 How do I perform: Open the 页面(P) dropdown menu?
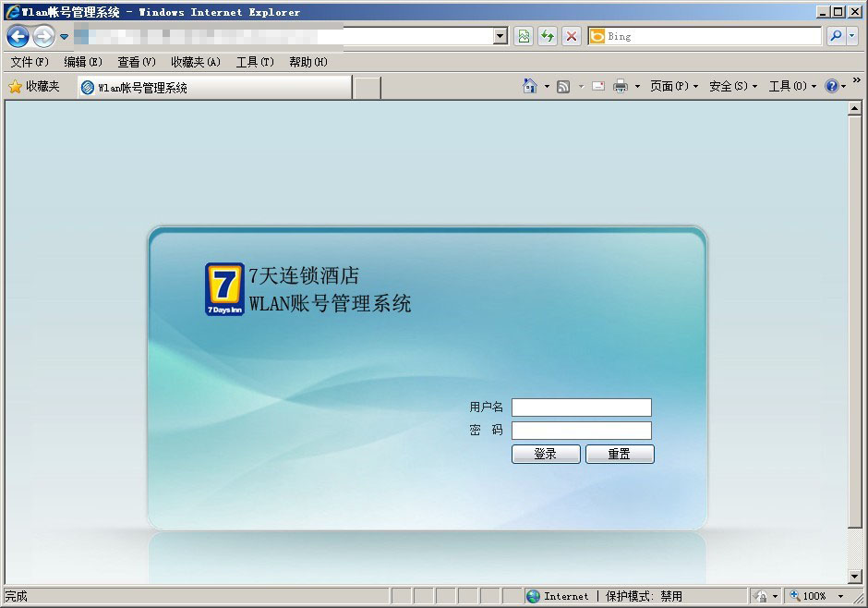pyautogui.click(x=673, y=86)
